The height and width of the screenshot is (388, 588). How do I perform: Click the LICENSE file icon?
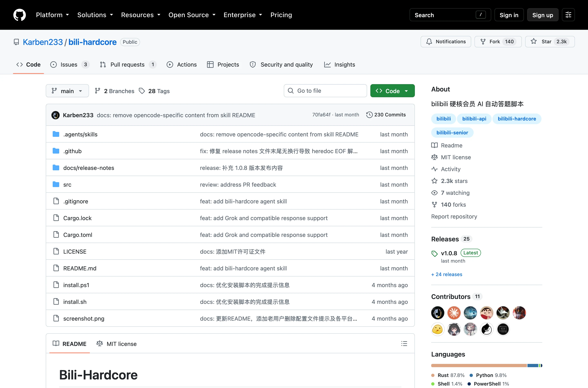point(56,251)
